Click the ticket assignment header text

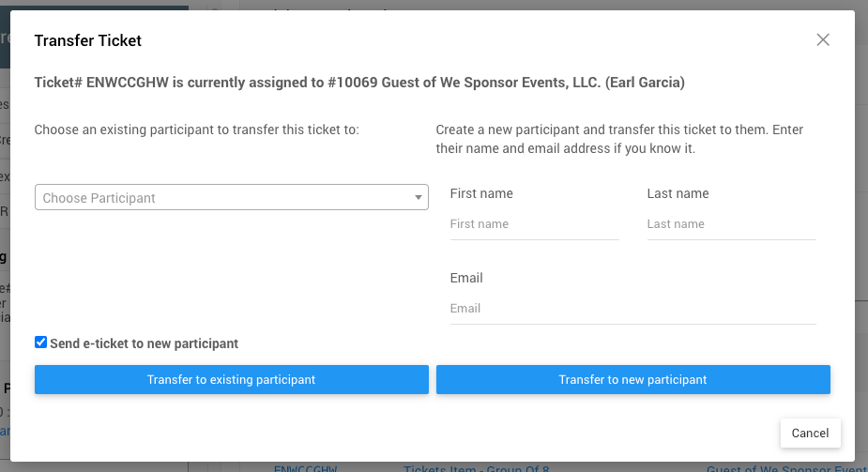359,83
